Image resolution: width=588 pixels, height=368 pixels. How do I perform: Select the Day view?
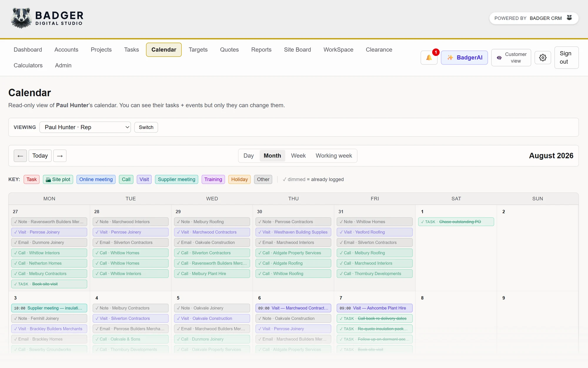(248, 156)
